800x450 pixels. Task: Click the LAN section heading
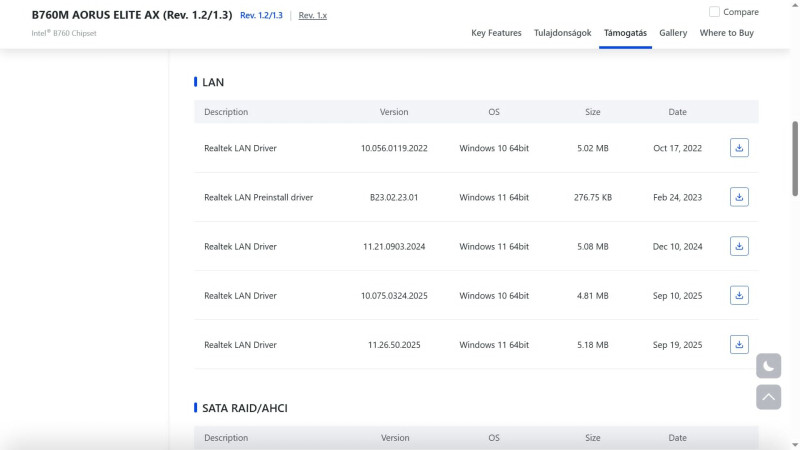(x=213, y=82)
